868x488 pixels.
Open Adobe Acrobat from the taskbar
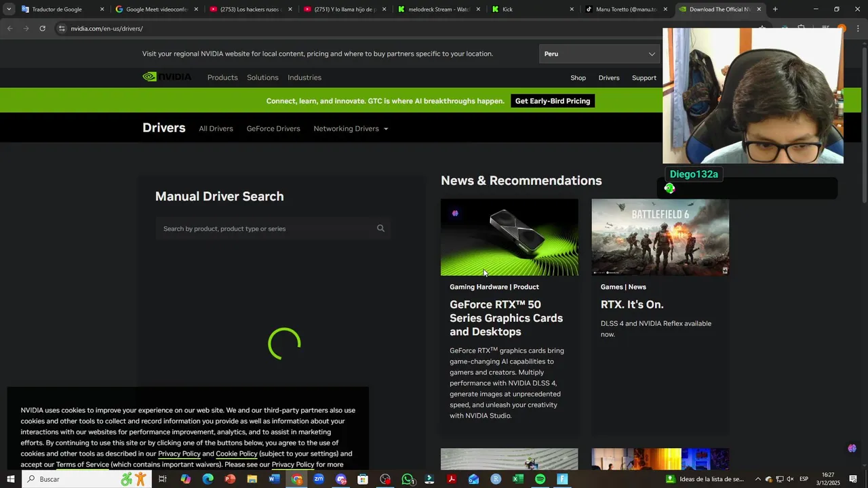pos(452,479)
